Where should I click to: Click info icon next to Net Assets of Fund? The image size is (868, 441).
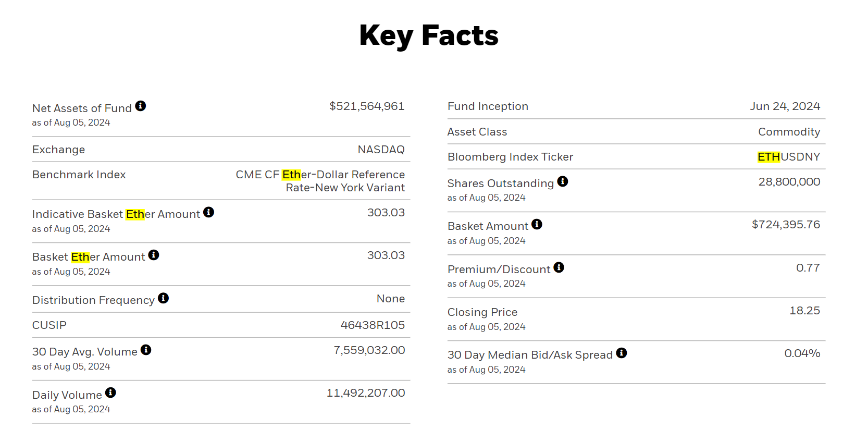[x=140, y=106]
